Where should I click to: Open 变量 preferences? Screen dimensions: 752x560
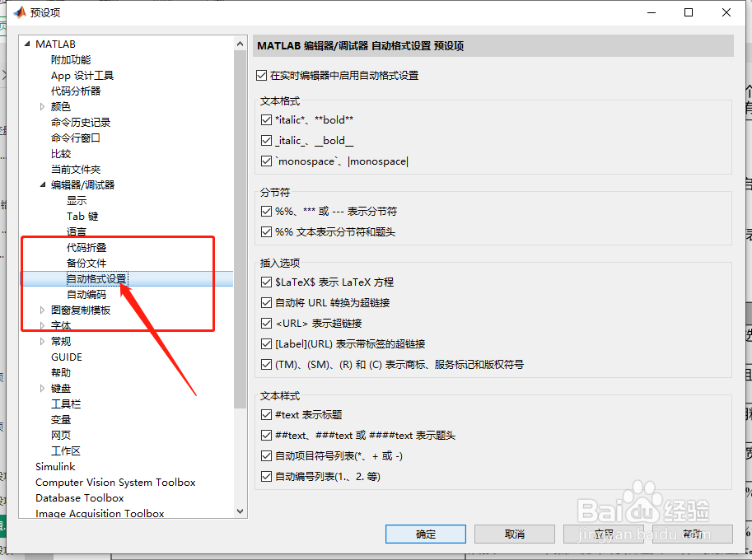tap(61, 419)
